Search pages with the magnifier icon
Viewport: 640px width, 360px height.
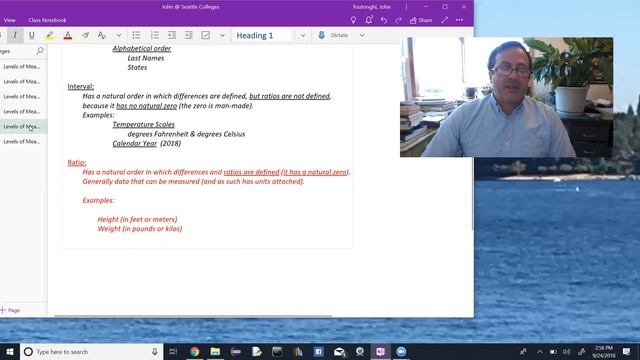(40, 51)
